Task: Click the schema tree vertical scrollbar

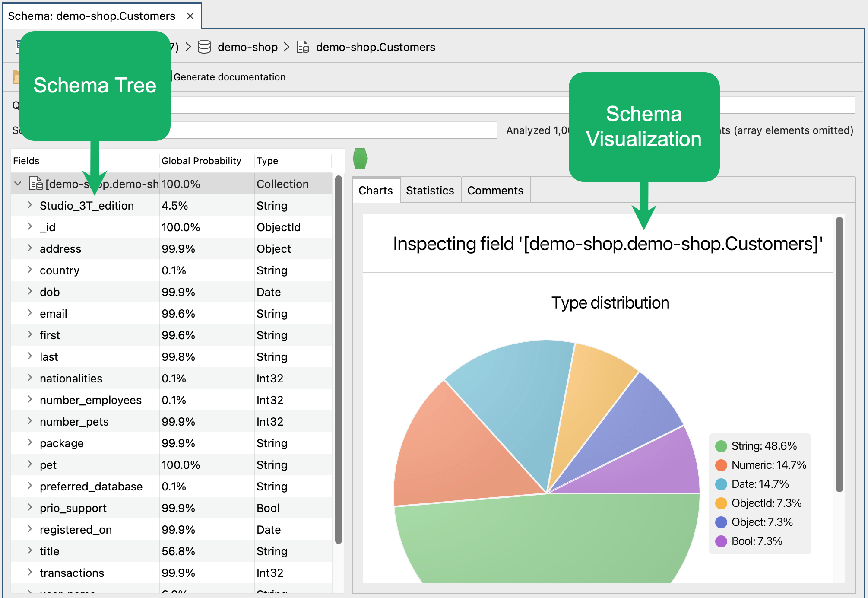Action: pos(339,359)
